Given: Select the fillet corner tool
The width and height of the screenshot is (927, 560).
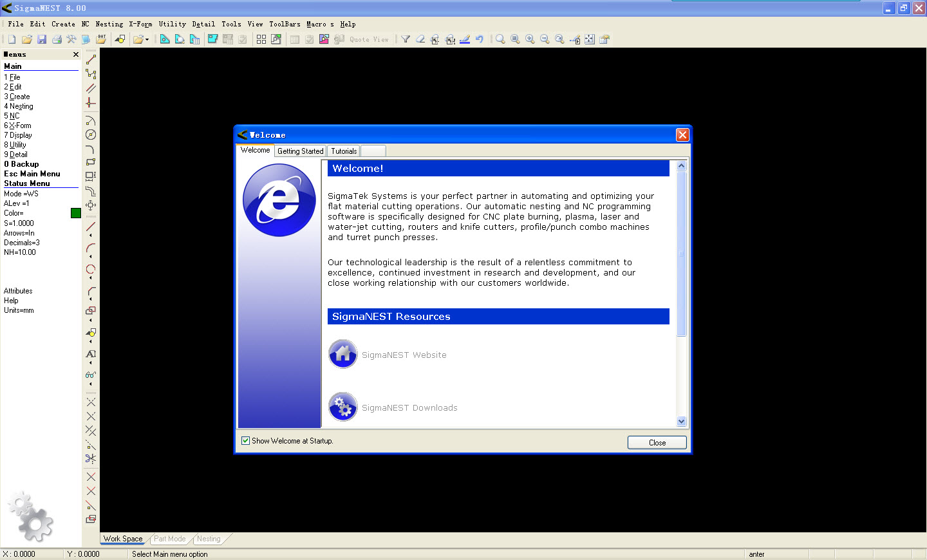Looking at the screenshot, I should [91, 149].
